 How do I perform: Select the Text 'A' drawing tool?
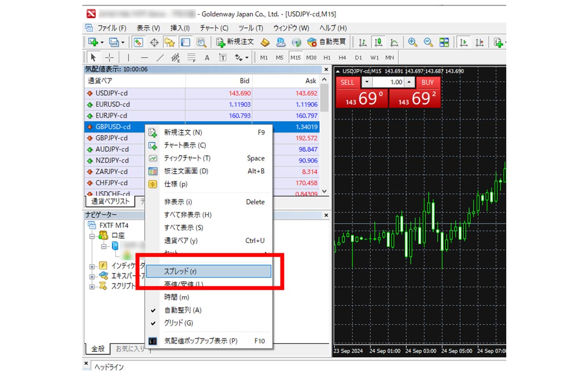click(207, 58)
